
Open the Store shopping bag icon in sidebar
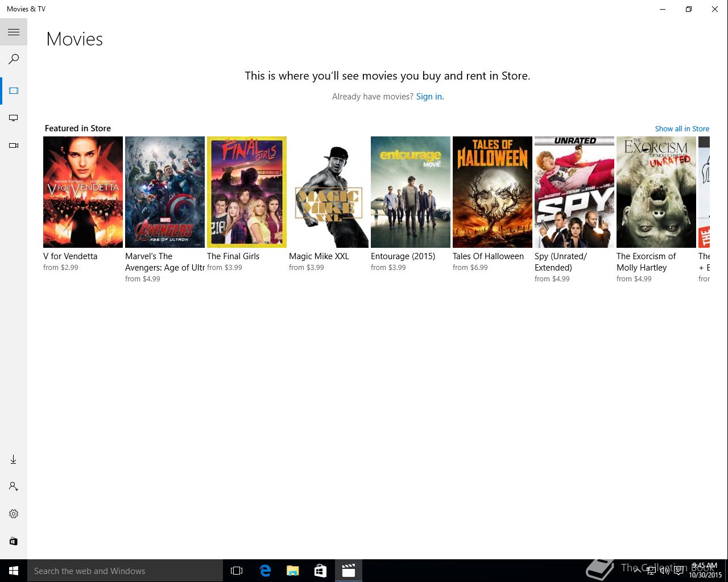[x=14, y=541]
